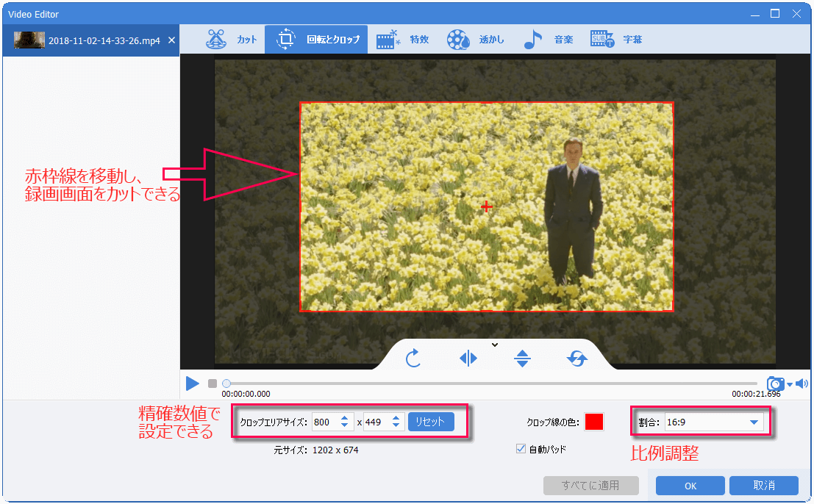Click the red crosshair at crop center
Viewport: 814px width, 504px height.
(x=487, y=207)
